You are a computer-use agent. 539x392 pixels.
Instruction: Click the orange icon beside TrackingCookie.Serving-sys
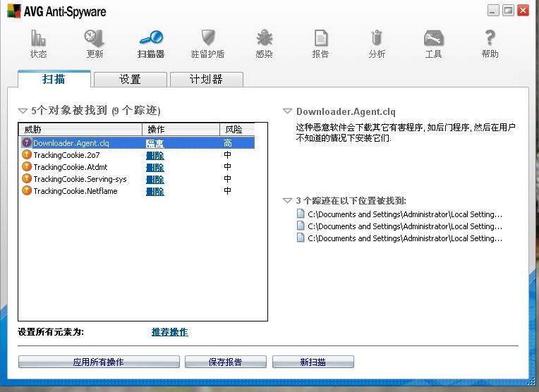tap(27, 178)
